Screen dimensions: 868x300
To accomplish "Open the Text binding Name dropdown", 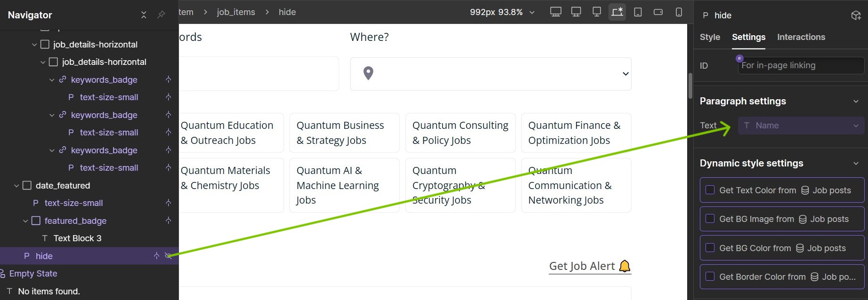I will pyautogui.click(x=801, y=126).
